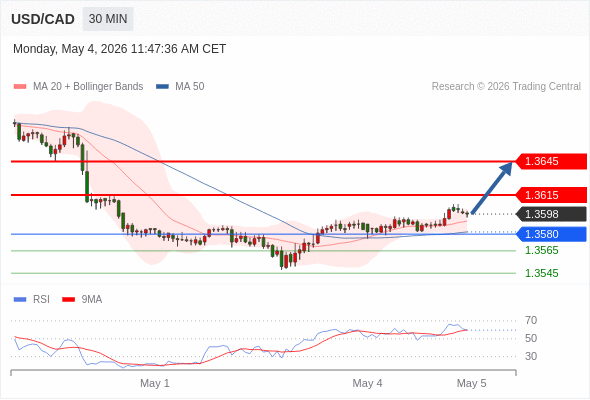The image size is (590, 400).
Task: Click the blue upward trend arrow
Action: pyautogui.click(x=492, y=187)
